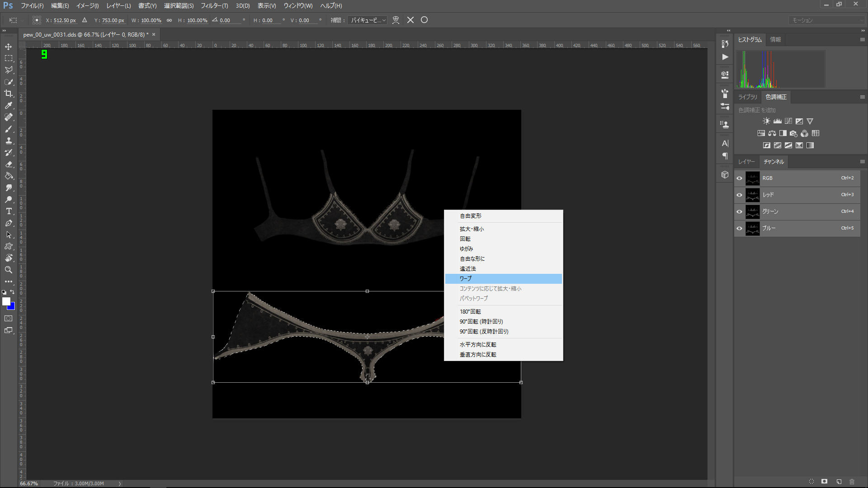Select the Type tool
Viewport: 868px width, 488px height.
[9, 211]
